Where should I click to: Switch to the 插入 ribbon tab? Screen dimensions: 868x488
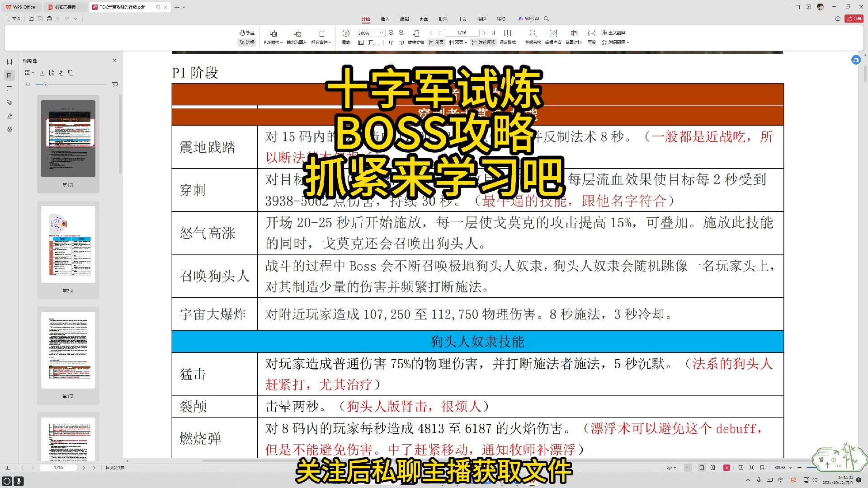coord(385,19)
